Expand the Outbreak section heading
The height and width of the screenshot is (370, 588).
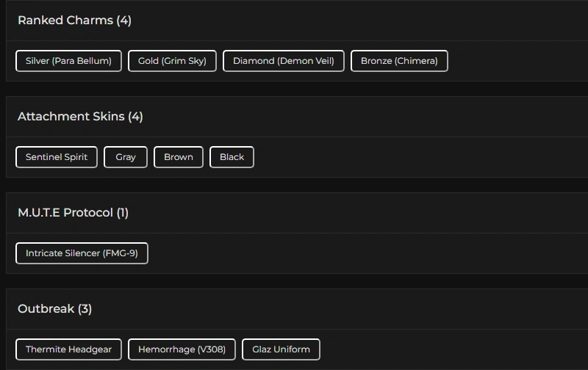pyautogui.click(x=46, y=309)
